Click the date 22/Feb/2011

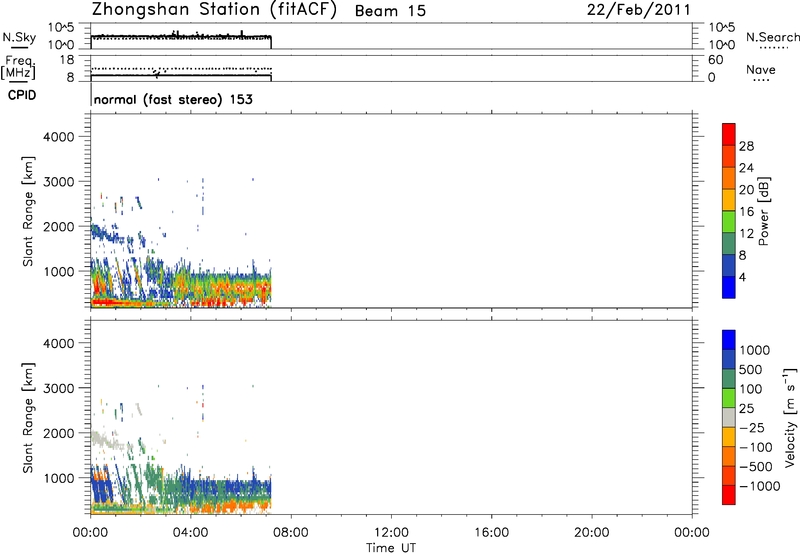(639, 10)
